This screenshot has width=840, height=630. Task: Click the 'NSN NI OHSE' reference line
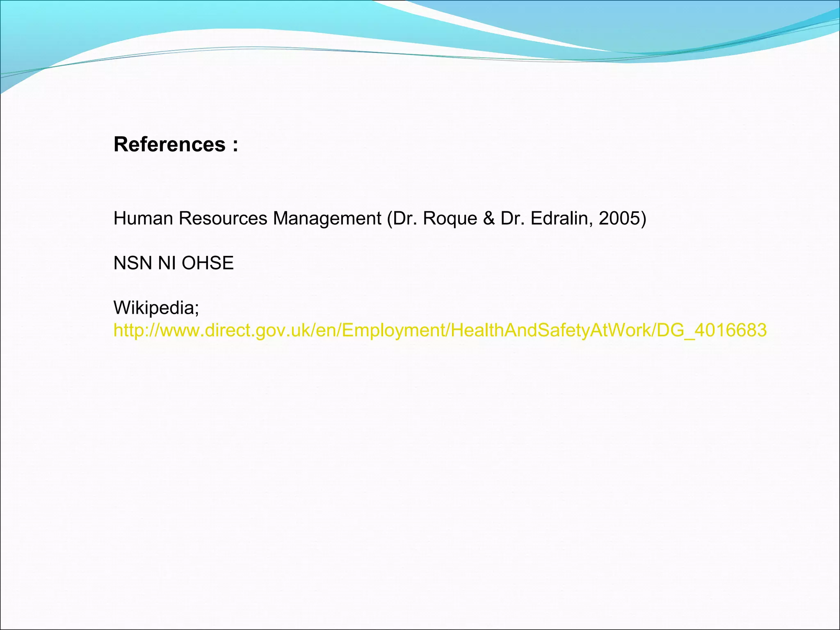[173, 263]
